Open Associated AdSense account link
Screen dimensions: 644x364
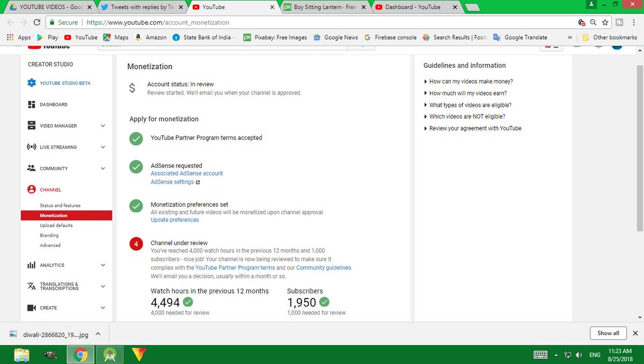point(187,173)
